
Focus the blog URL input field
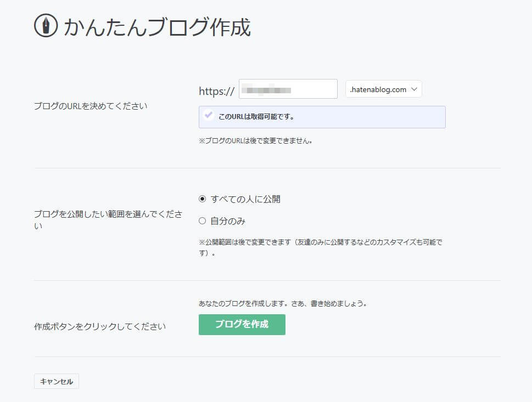click(288, 89)
